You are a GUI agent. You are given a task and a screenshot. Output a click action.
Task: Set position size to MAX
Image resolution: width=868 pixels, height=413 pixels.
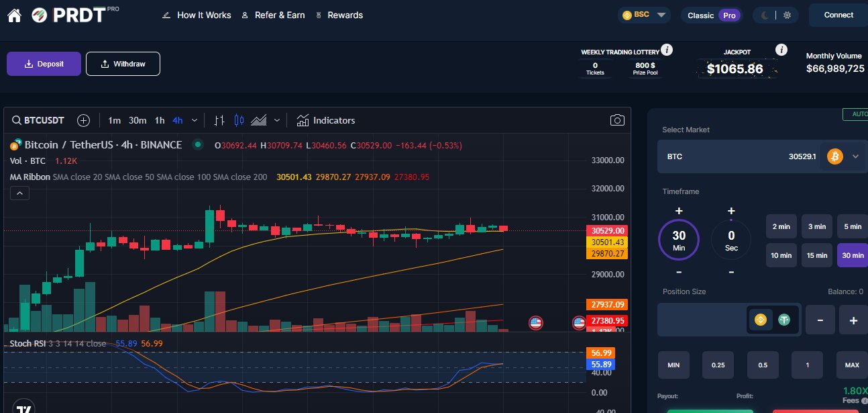pos(852,365)
